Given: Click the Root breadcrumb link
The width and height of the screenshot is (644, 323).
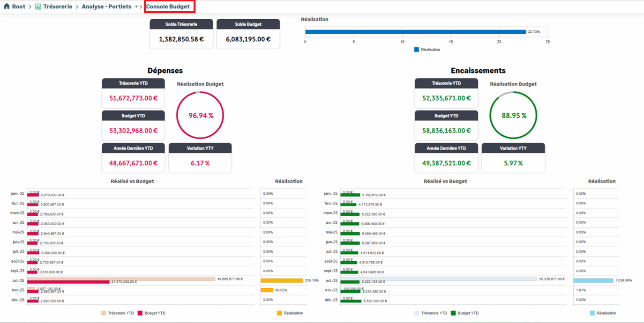Looking at the screenshot, I should [19, 7].
